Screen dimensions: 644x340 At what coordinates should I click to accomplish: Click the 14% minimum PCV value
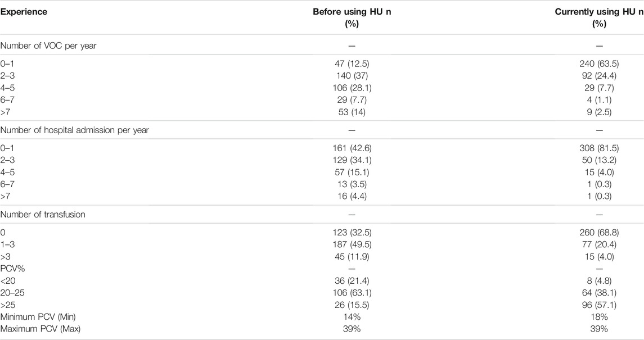point(352,317)
